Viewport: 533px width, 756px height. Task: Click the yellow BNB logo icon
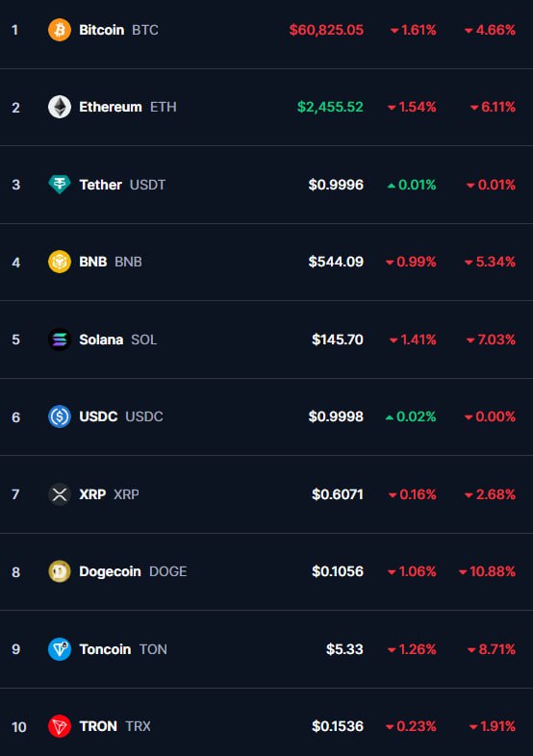(60, 262)
